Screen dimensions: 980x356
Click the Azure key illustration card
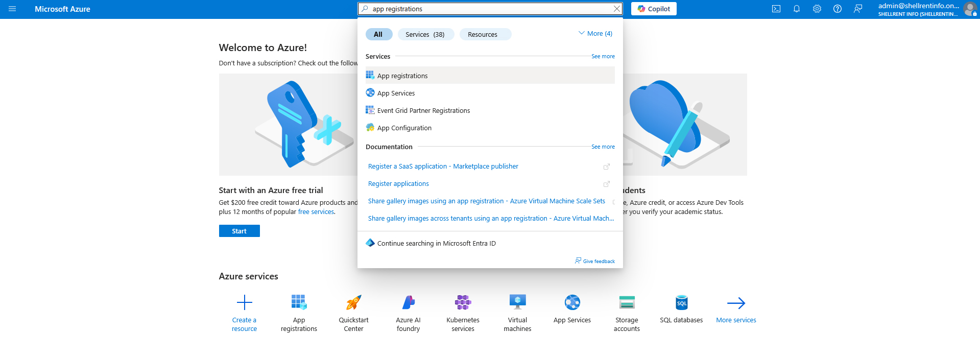[x=289, y=125]
